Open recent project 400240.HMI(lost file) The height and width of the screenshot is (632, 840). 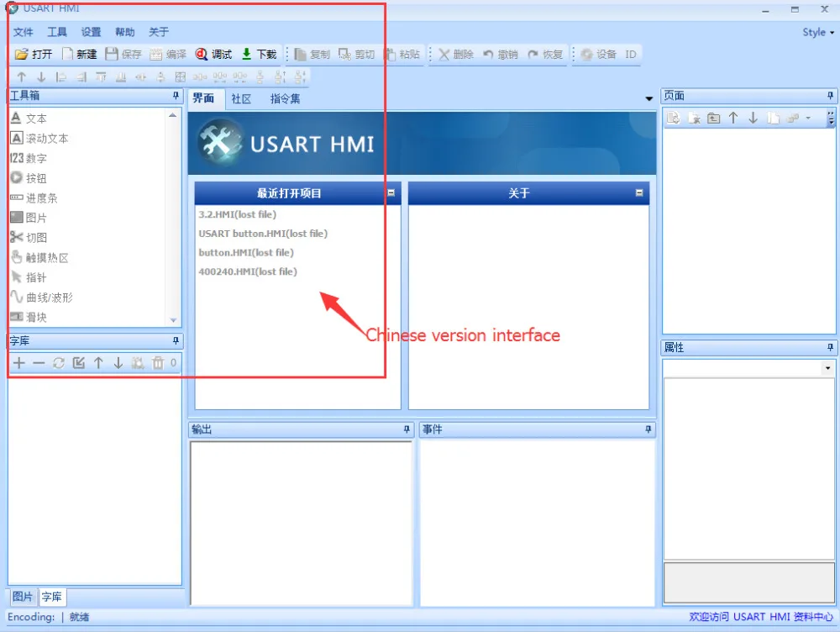248,271
